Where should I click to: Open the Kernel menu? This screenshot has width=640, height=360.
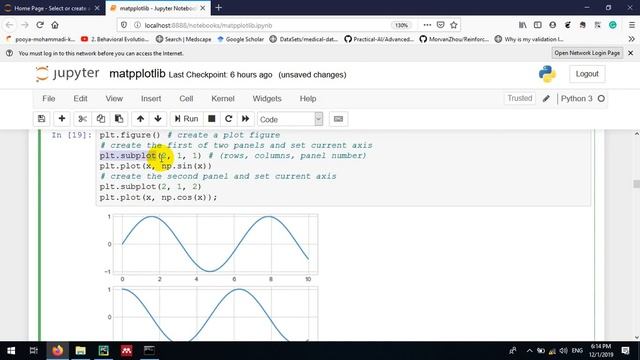(x=223, y=99)
